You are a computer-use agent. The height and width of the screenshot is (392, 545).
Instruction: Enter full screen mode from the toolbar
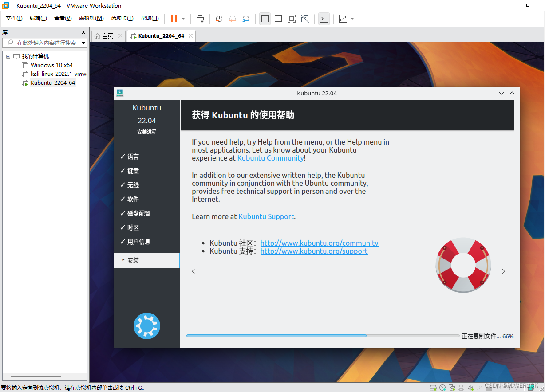[x=292, y=19]
